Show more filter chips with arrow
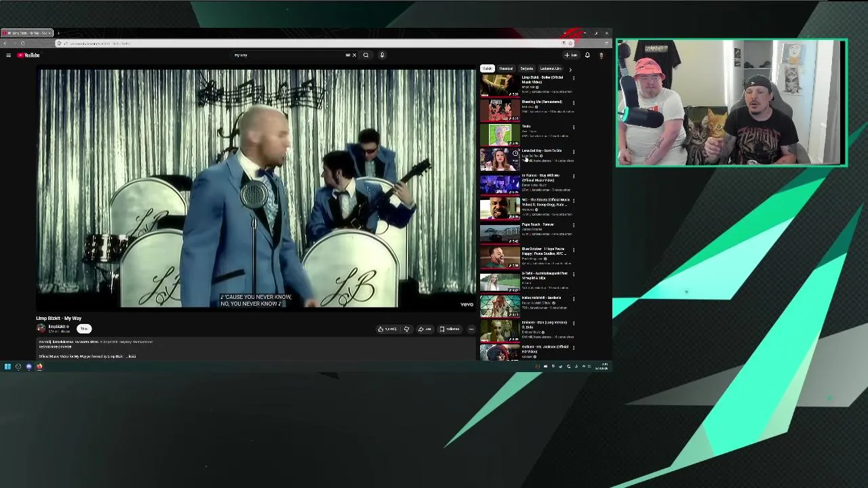The image size is (868, 488). click(570, 69)
